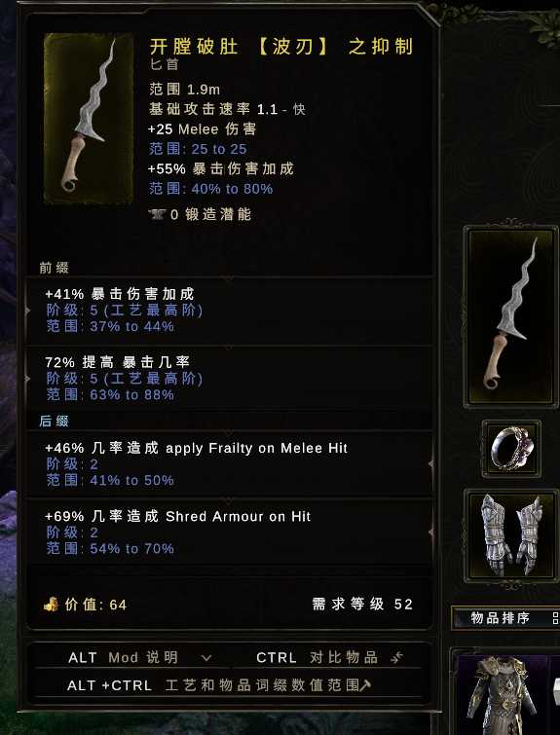
Task: Select the 后缀 suffix section header
Action: [x=54, y=421]
